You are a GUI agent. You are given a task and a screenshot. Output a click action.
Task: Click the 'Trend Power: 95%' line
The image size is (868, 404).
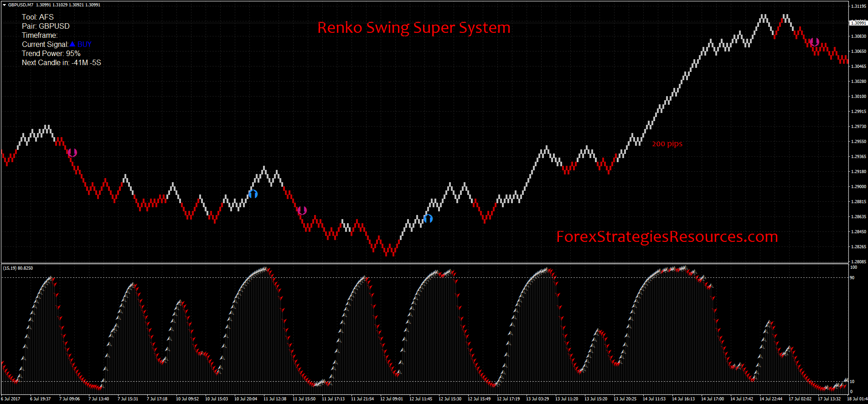51,53
